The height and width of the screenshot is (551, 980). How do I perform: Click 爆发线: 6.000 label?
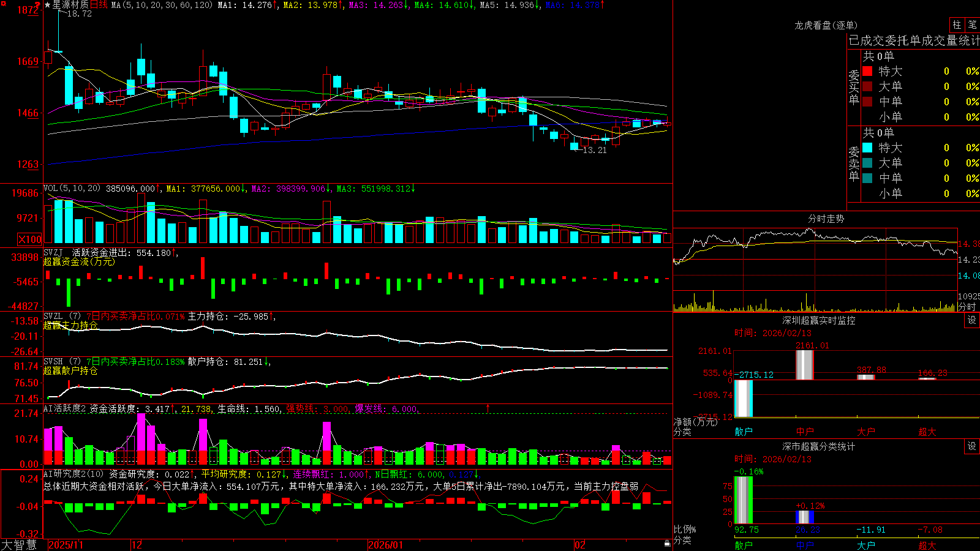(x=386, y=409)
